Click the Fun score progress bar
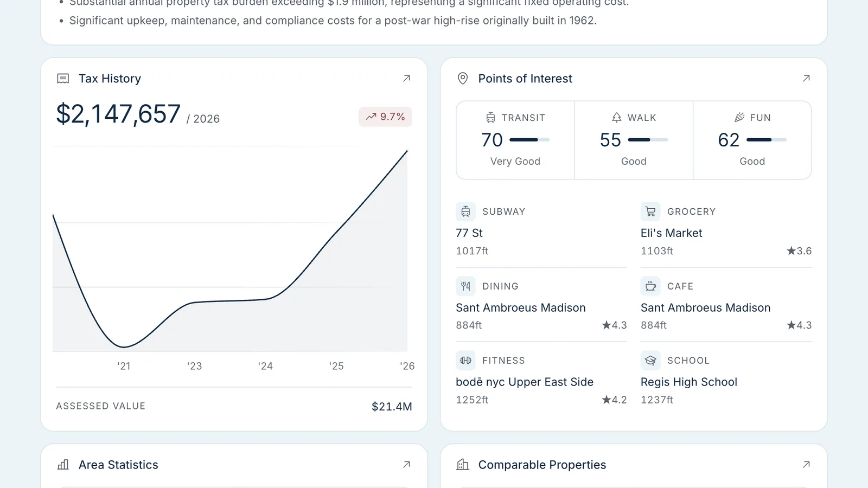868x488 pixels. tap(767, 140)
